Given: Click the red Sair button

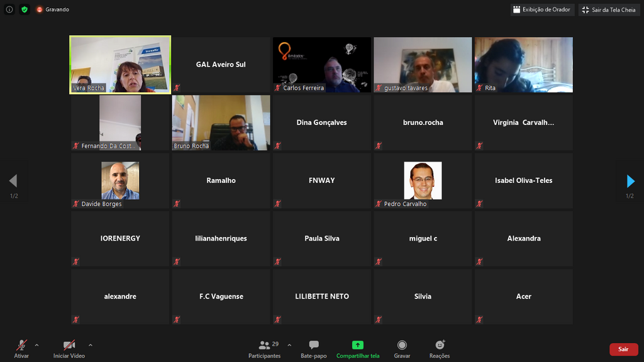Looking at the screenshot, I should click(623, 349).
